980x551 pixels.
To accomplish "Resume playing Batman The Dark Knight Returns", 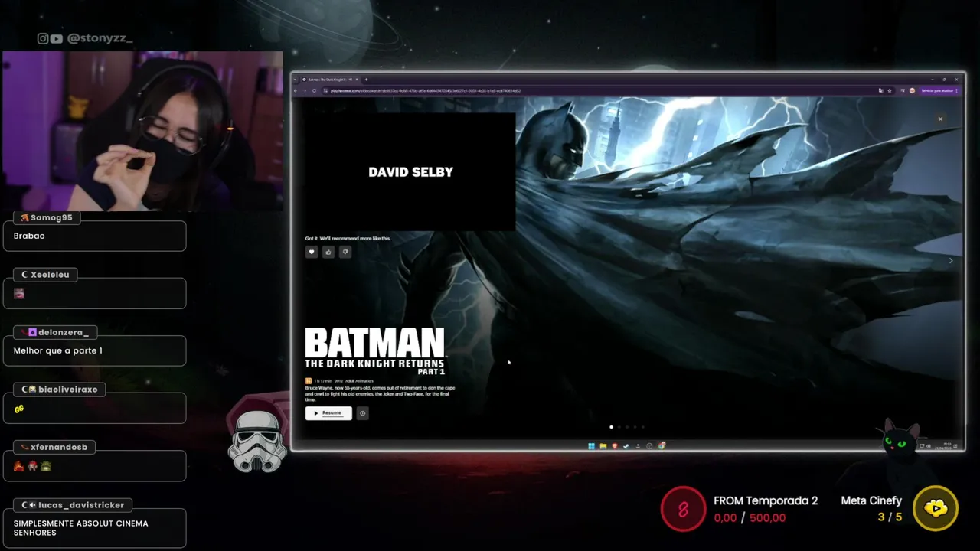I will point(328,413).
